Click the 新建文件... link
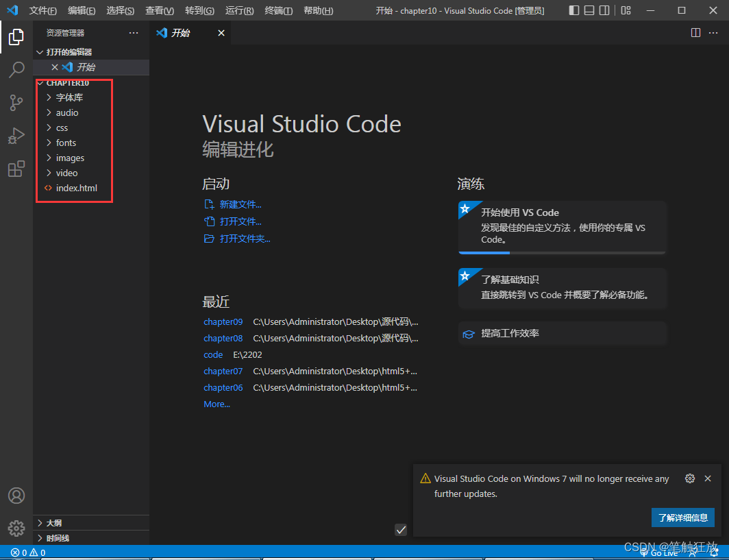The height and width of the screenshot is (560, 729). coord(232,204)
